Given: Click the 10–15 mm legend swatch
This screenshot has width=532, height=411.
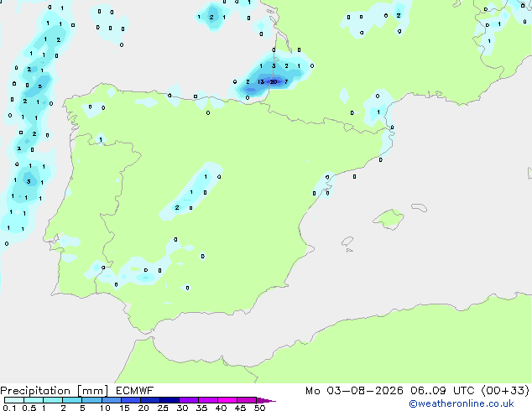Looking at the screenshot, I should [x=111, y=400].
